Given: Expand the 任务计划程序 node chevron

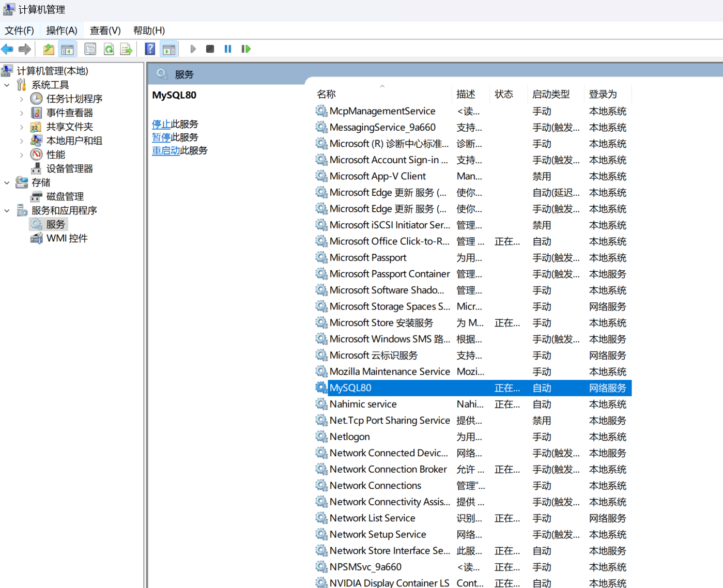Looking at the screenshot, I should tap(21, 99).
